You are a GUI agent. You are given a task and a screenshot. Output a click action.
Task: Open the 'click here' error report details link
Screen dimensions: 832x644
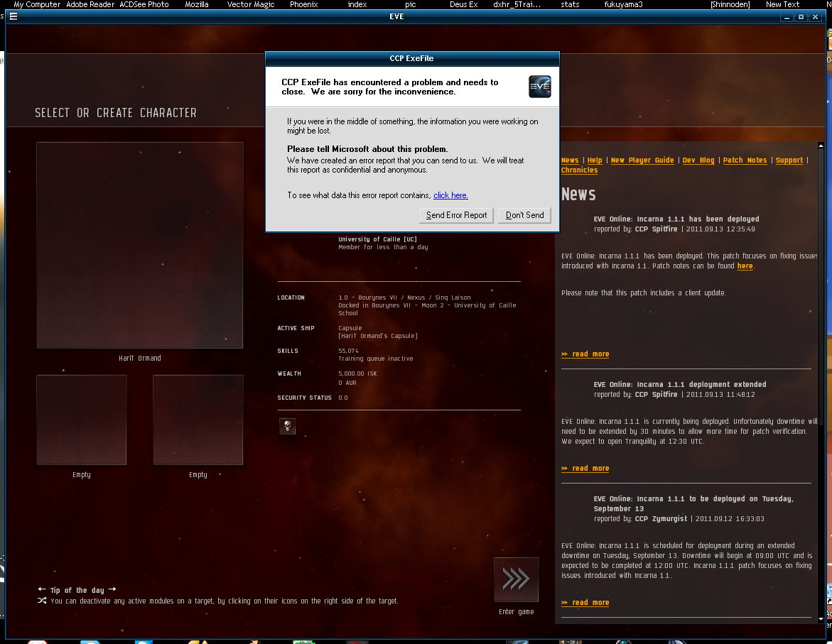[450, 195]
